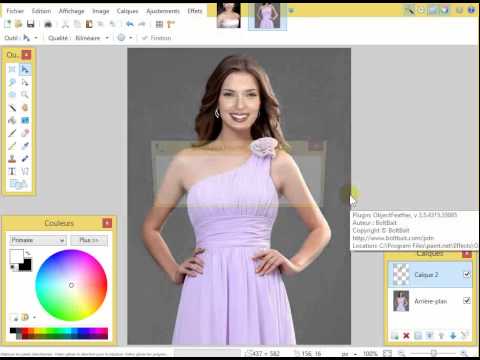Screen dimensions: 480x360
Task: Toggle visibility checkbox of Arrière-plan layer
Action: click(467, 301)
